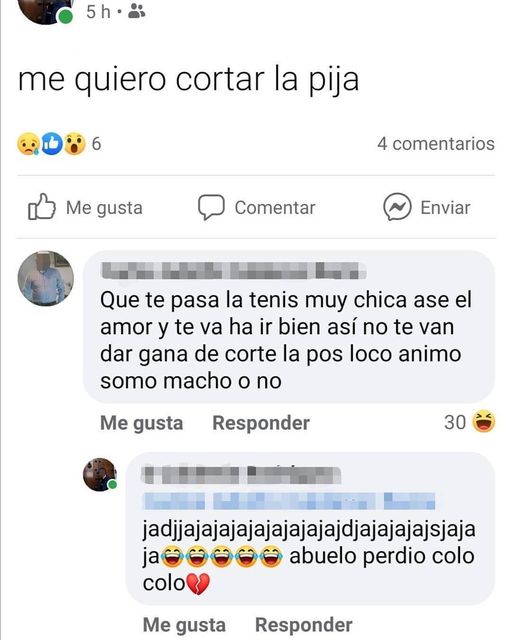Screen dimensions: 512x640
Task: Click the friends audience icon near 5 h
Action: tap(136, 12)
